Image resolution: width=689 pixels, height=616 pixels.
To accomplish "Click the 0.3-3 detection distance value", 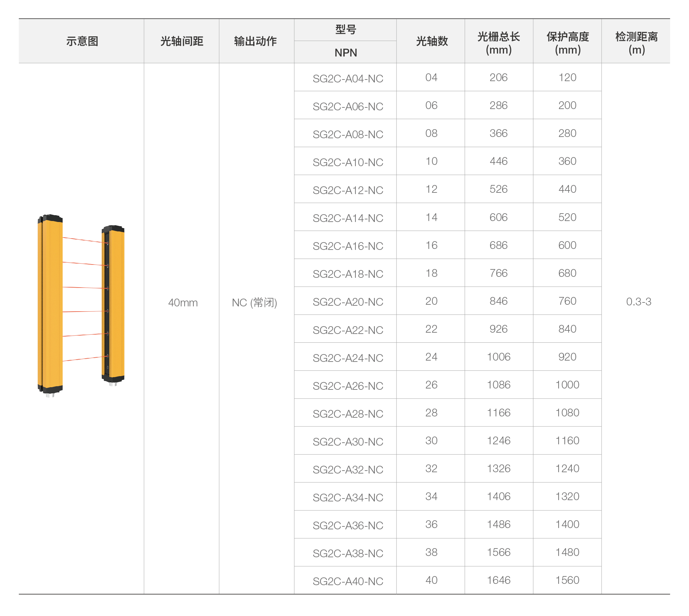I will [639, 302].
